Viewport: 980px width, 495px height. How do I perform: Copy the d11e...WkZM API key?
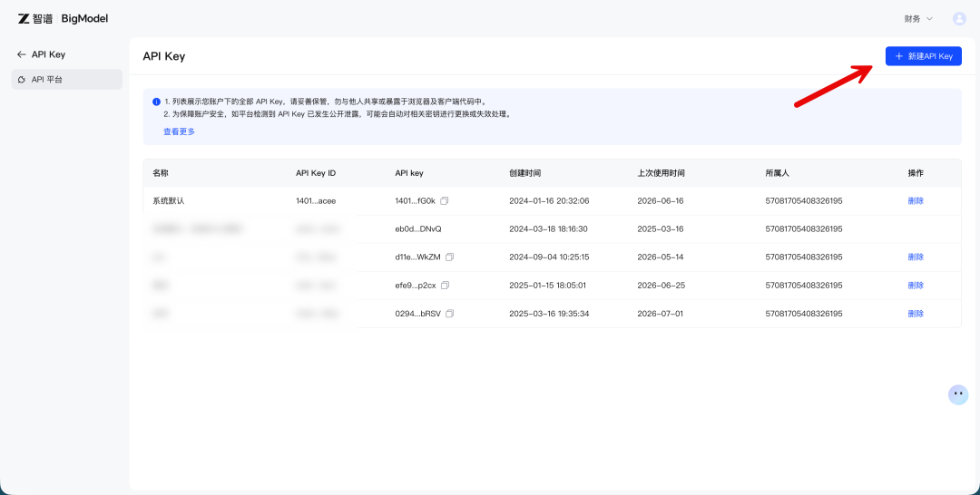pos(449,257)
